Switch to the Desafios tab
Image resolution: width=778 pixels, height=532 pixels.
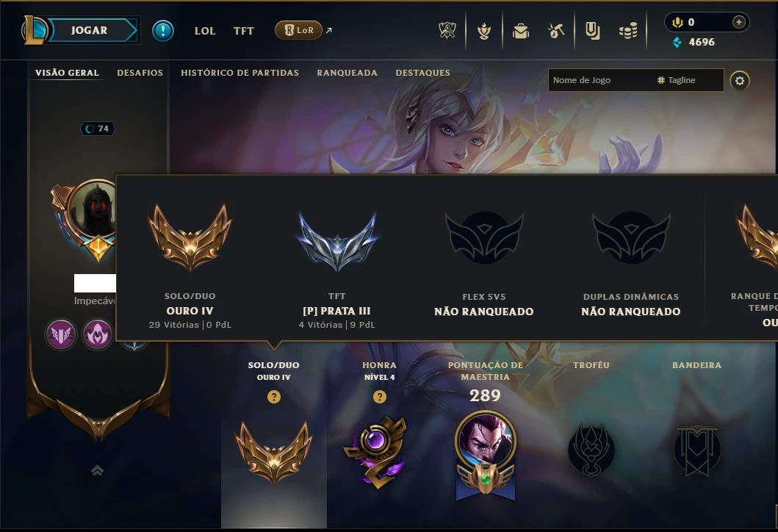(140, 73)
